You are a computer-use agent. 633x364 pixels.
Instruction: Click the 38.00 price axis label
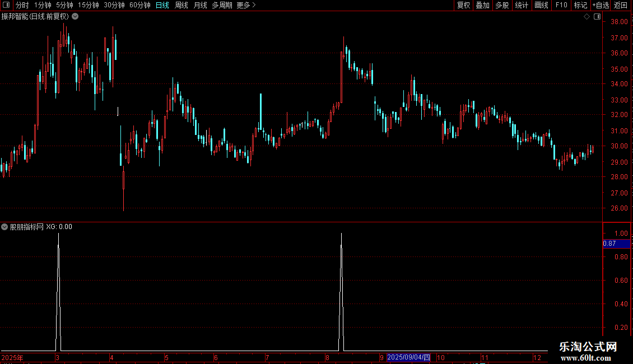coord(619,22)
